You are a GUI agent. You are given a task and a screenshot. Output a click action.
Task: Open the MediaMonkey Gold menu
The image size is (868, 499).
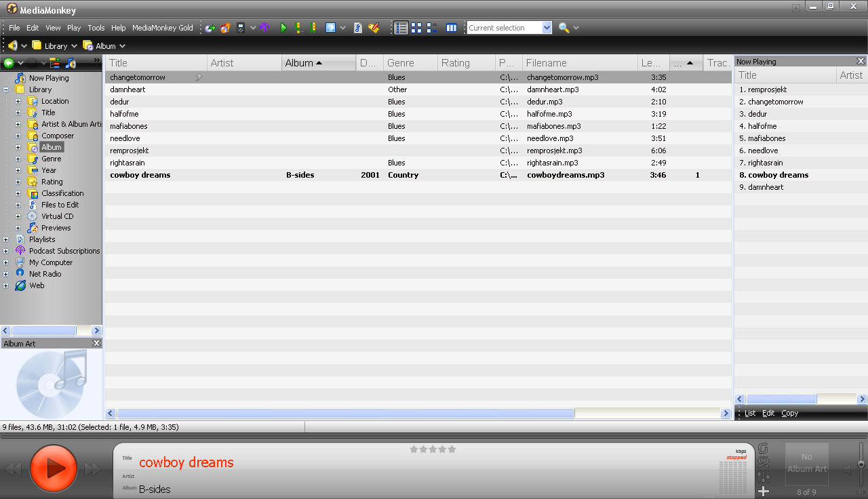[163, 28]
